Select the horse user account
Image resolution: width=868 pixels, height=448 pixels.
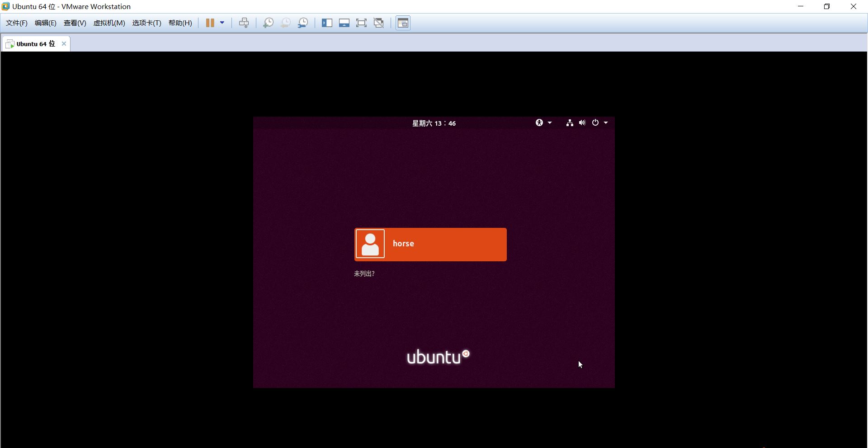point(430,245)
